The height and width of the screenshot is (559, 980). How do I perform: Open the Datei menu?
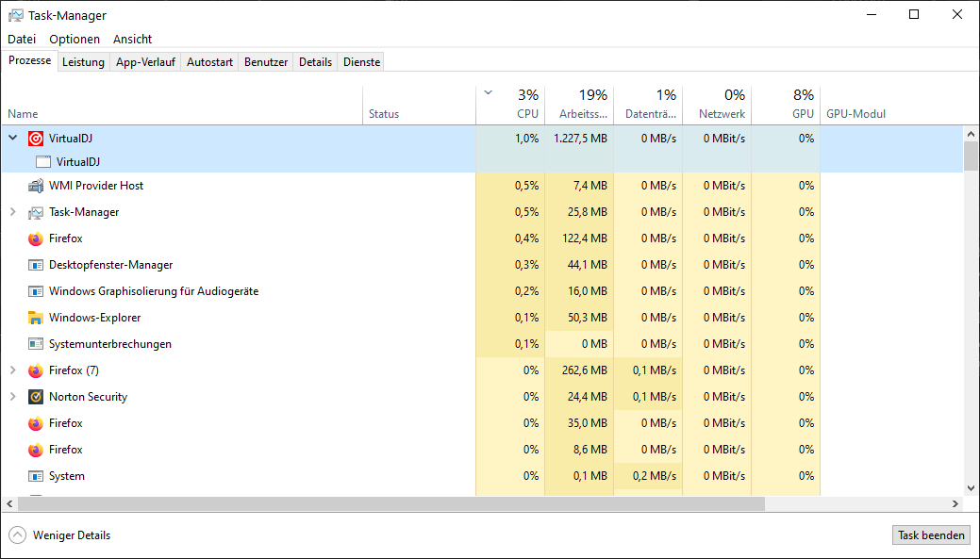(22, 39)
